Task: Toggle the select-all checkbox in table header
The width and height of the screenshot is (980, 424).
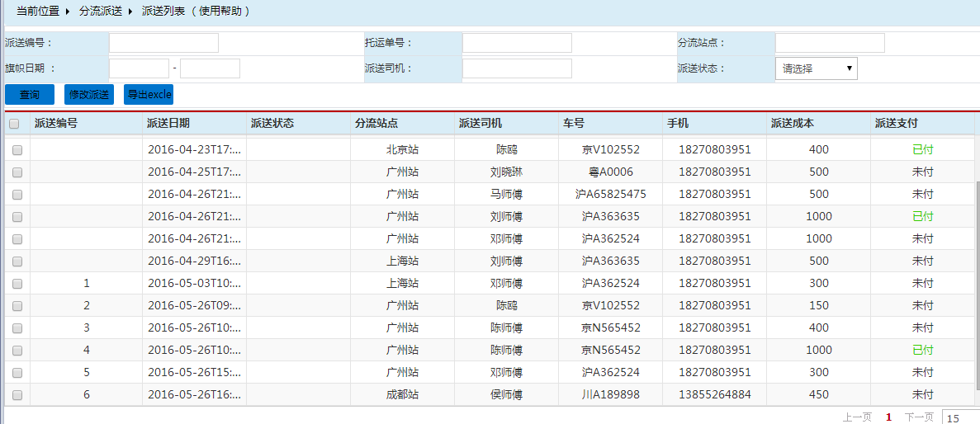Action: (x=14, y=124)
